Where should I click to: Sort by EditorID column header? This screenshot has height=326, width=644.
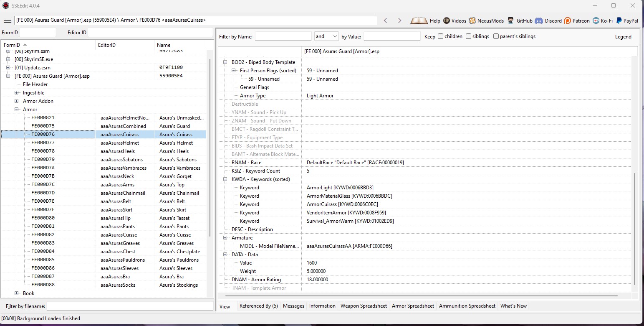[124, 45]
